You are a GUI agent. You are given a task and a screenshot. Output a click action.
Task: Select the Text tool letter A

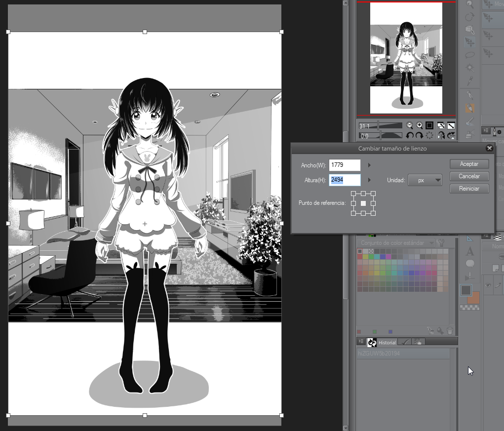coord(470,251)
